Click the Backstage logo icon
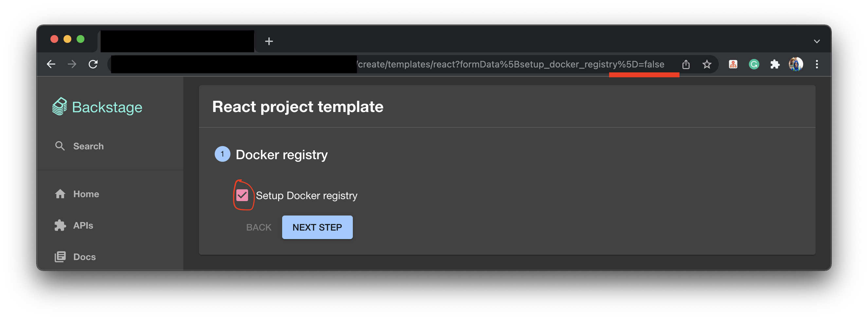 [60, 106]
